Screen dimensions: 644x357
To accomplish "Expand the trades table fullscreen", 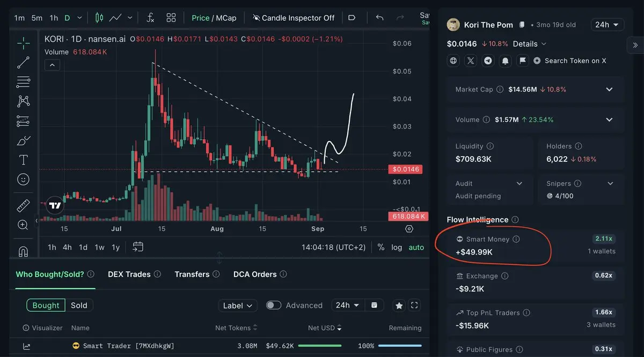I will point(414,306).
